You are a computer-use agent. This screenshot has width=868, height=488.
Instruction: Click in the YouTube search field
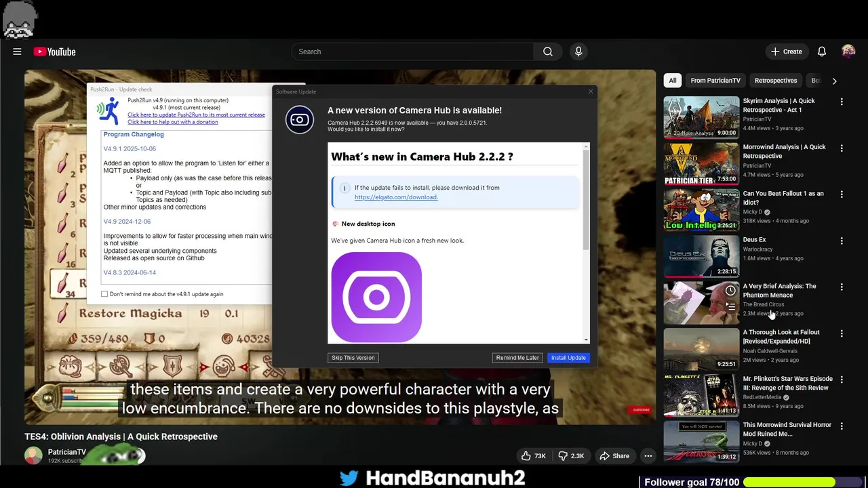pos(412,52)
